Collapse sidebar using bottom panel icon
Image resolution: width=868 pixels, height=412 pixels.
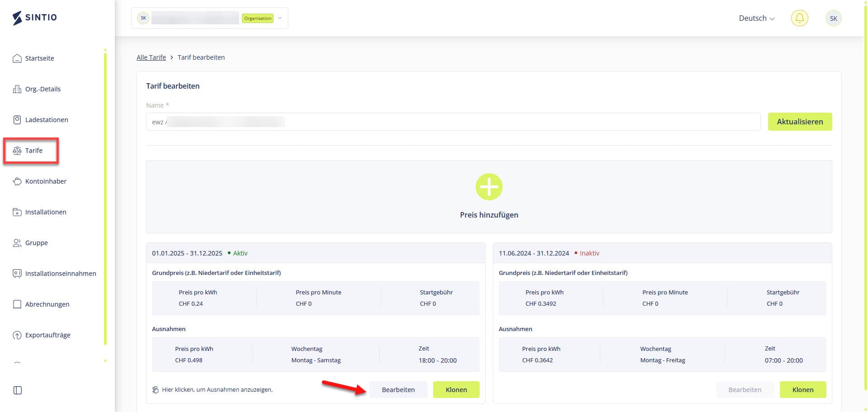18,390
